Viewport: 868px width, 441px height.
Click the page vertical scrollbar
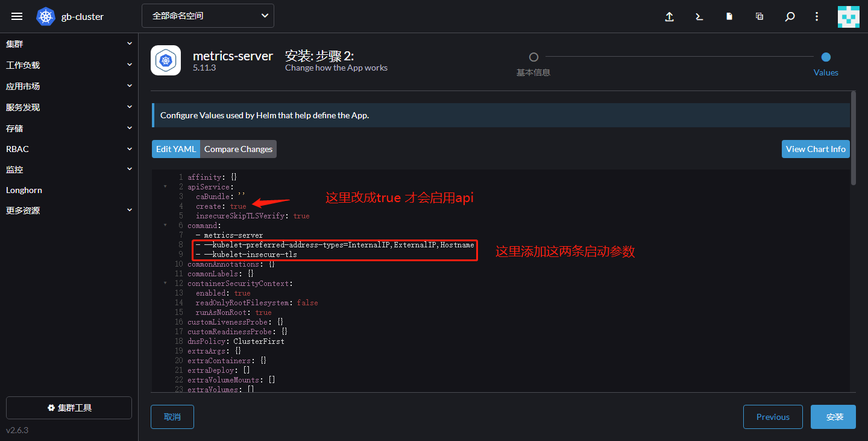pos(853,138)
